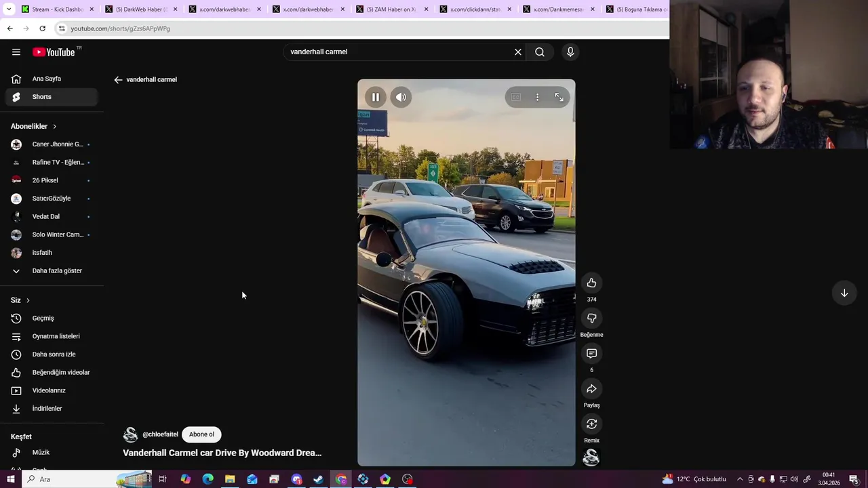Go back from vanderhall carmel results

click(118, 80)
